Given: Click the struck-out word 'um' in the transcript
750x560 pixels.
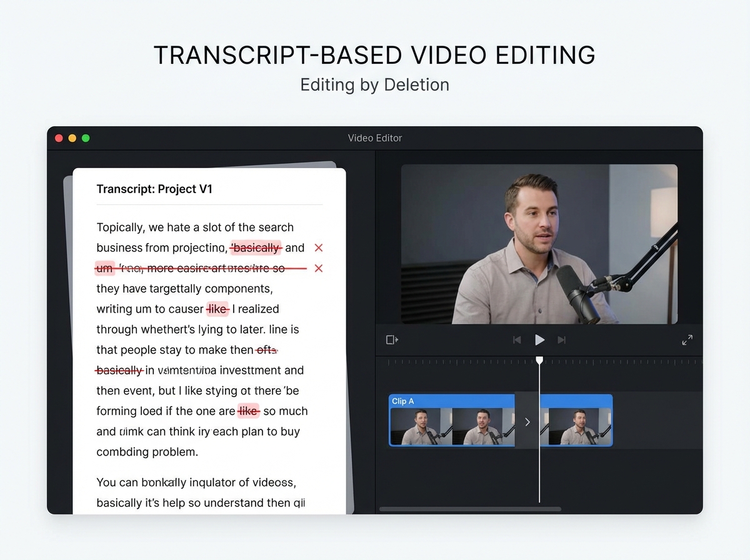Looking at the screenshot, I should (104, 268).
